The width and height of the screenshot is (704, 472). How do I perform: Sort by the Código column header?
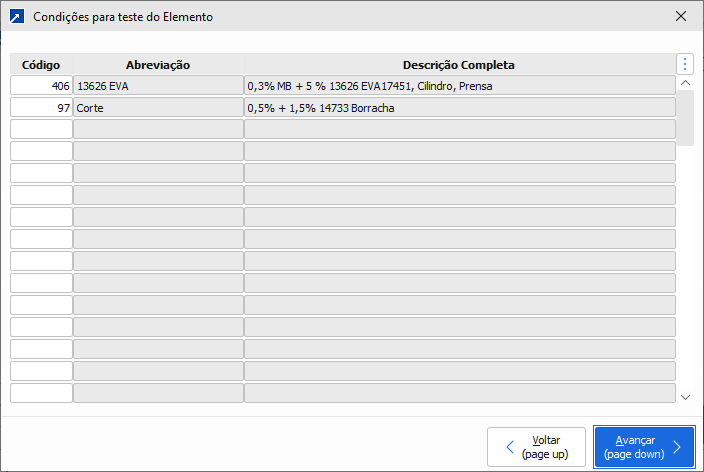pos(41,65)
